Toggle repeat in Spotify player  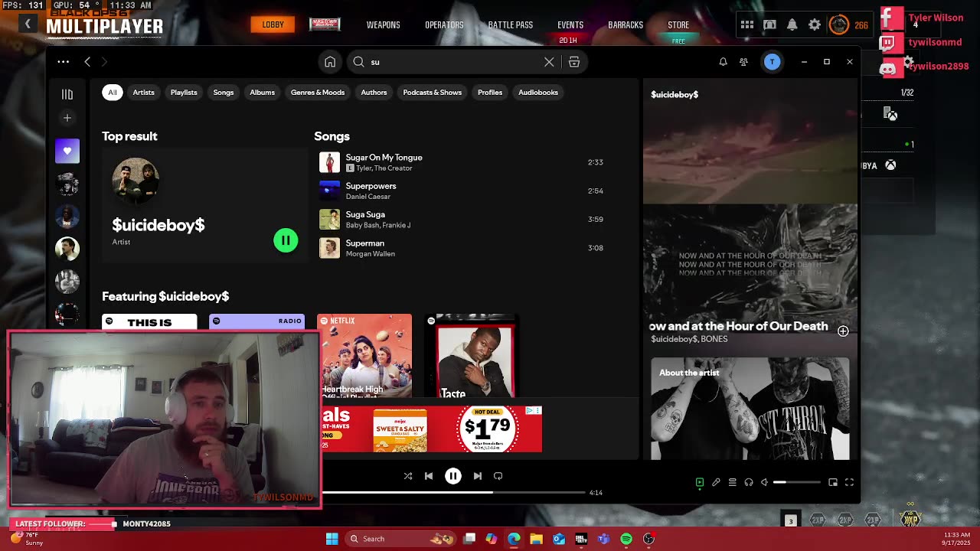coord(498,476)
